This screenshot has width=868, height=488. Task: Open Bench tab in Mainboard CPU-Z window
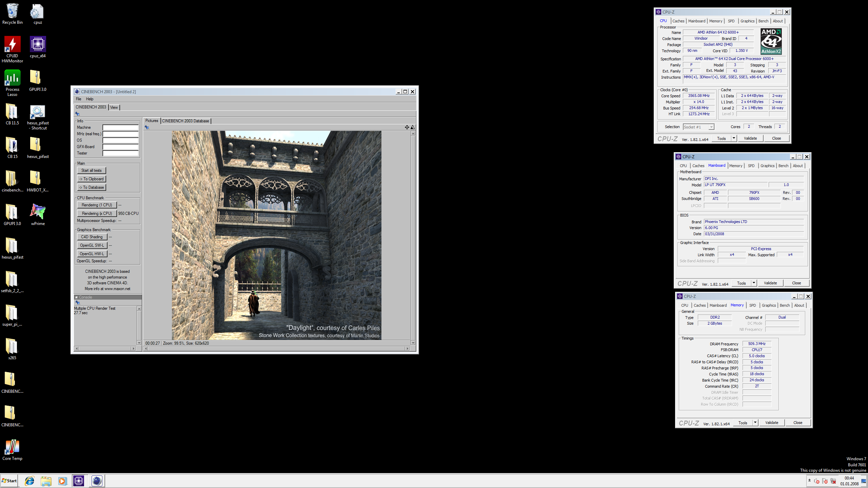[784, 166]
